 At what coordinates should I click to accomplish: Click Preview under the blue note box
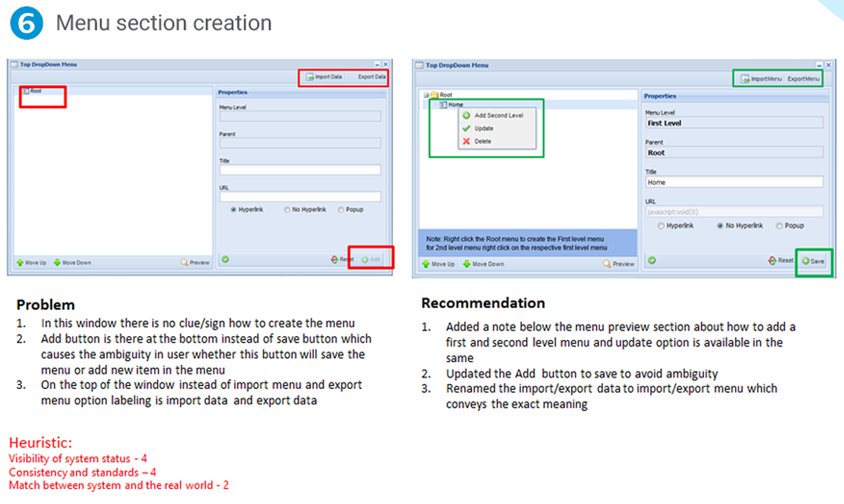(x=619, y=264)
